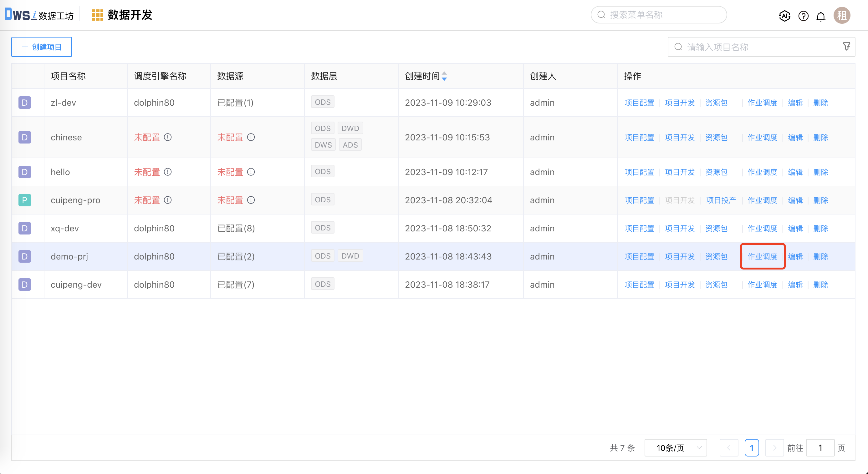Click the 创建项目 button
Viewport: 868px width, 474px height.
41,47
